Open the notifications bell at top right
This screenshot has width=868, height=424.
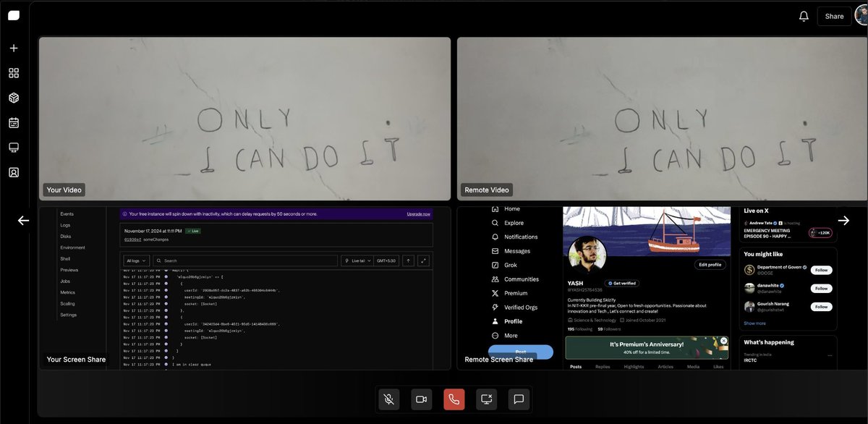(x=804, y=16)
